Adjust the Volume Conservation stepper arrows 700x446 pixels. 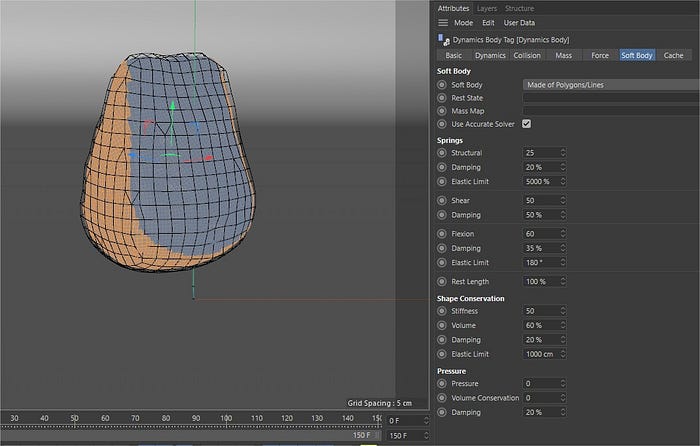point(563,398)
